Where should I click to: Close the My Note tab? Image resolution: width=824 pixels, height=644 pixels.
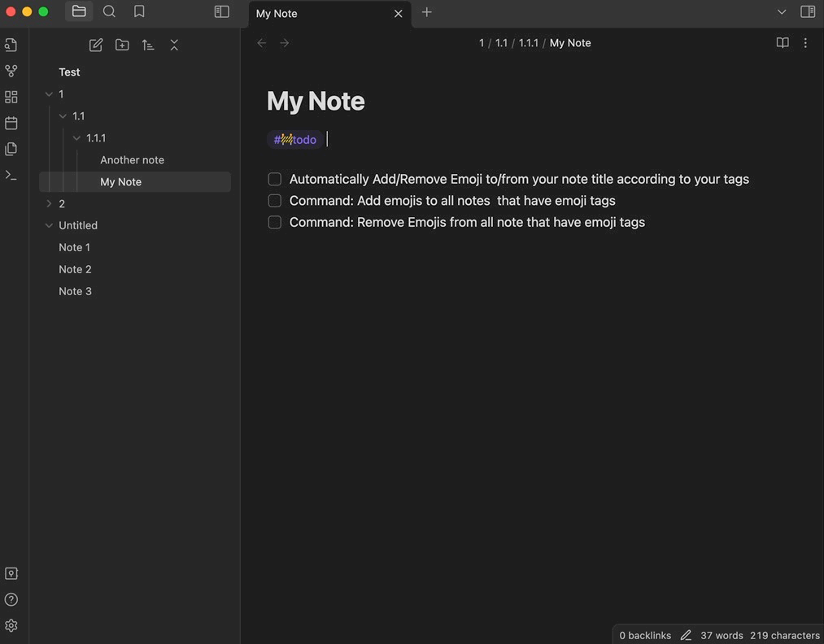pyautogui.click(x=399, y=14)
